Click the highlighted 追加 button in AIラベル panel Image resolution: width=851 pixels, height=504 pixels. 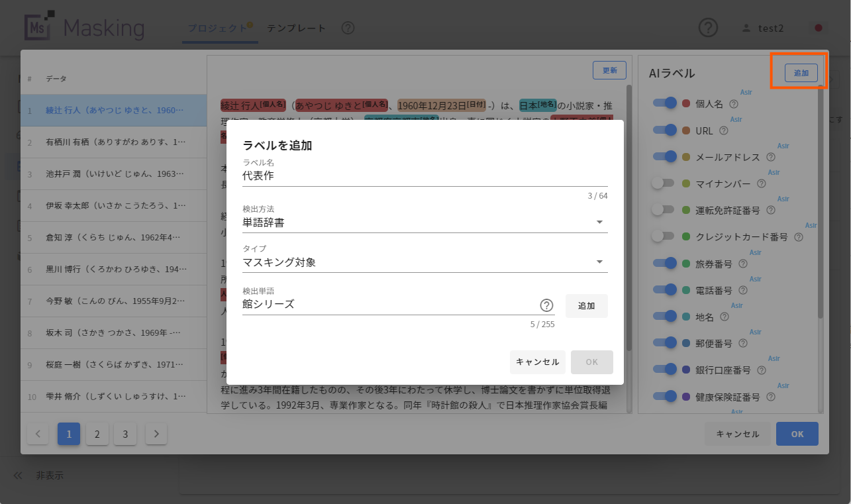point(800,74)
